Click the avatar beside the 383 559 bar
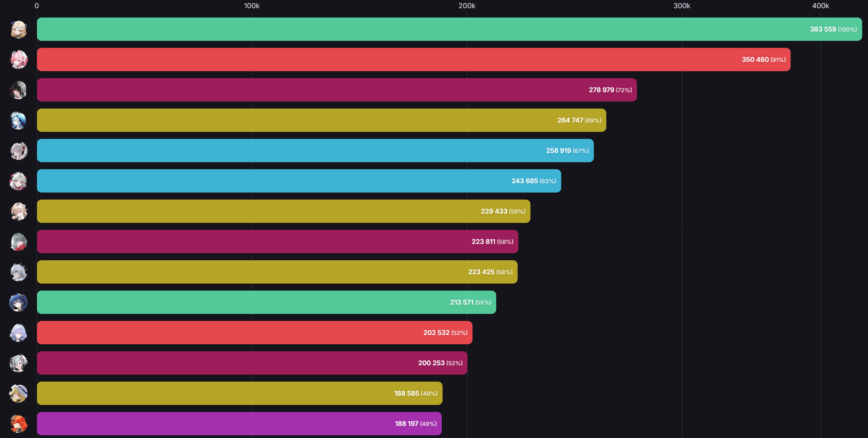The height and width of the screenshot is (438, 868). point(18,29)
